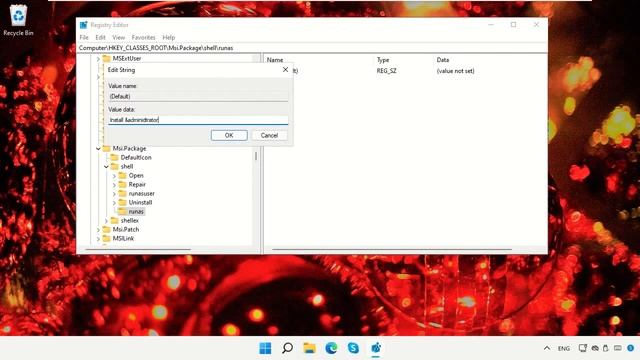640x360 pixels.
Task: Open File Explorer from the taskbar
Action: tap(309, 348)
